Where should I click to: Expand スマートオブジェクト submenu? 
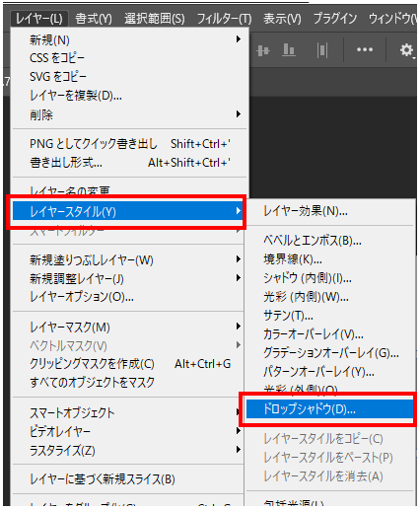point(128,412)
